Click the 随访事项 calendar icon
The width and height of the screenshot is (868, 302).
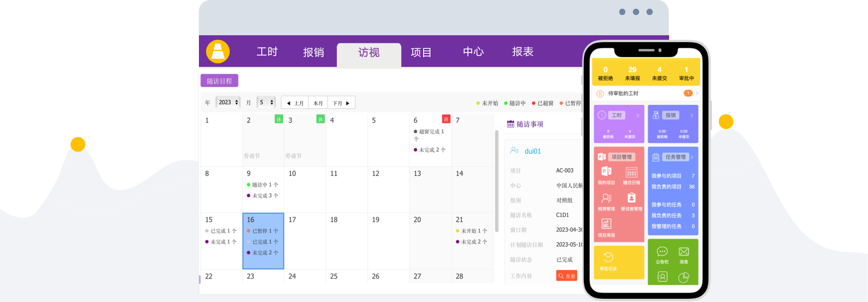coord(510,124)
